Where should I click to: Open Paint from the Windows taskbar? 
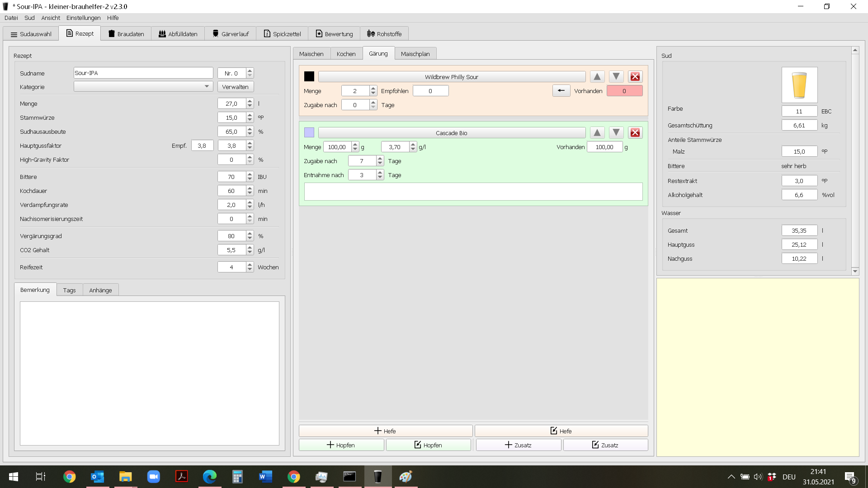tap(406, 477)
